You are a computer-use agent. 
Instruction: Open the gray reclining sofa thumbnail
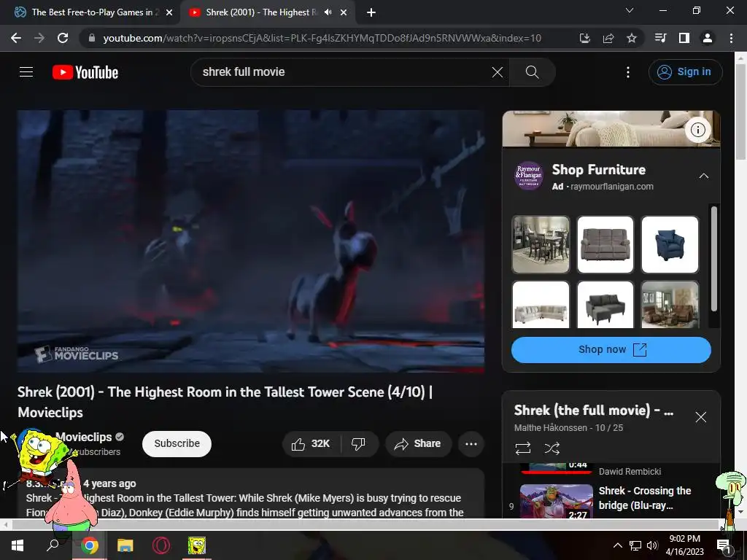(605, 245)
